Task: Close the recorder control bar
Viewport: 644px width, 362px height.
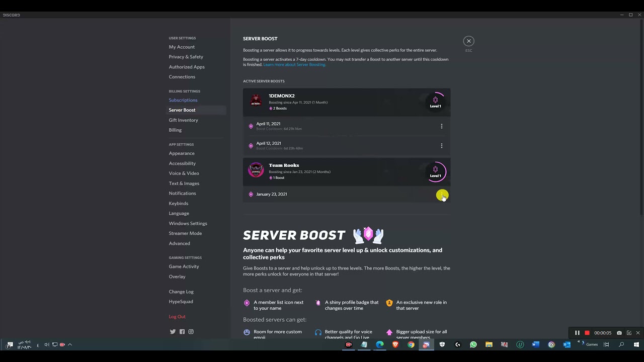Action: (x=638, y=333)
